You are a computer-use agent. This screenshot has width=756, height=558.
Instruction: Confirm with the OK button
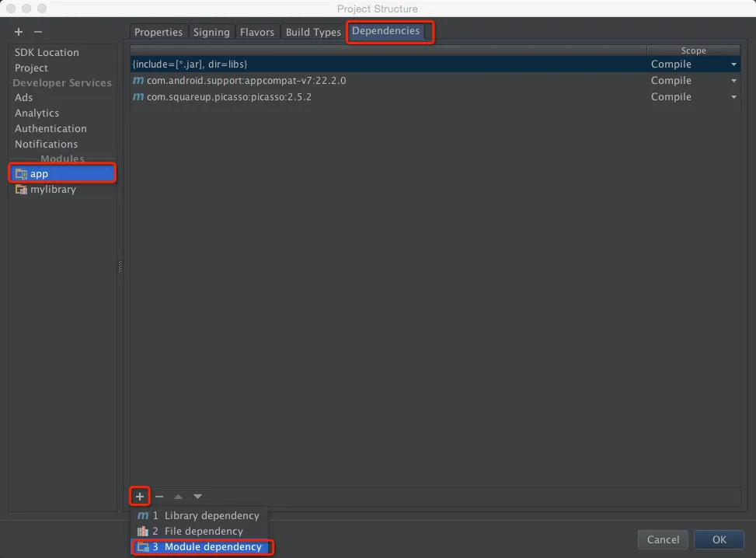click(x=719, y=539)
